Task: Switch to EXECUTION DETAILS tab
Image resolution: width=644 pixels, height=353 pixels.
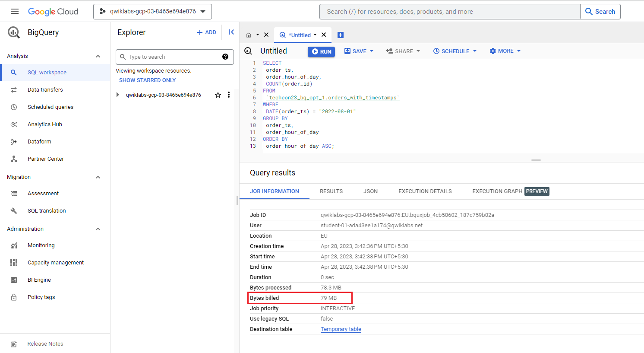Action: click(x=425, y=191)
